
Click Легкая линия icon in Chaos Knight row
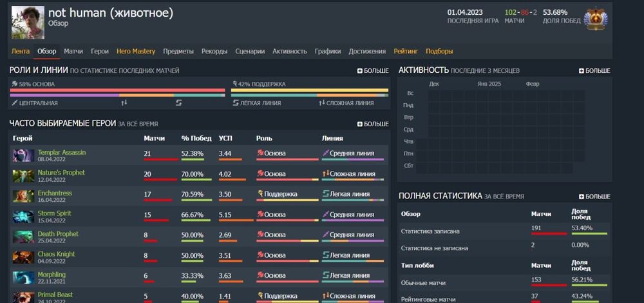[326, 255]
